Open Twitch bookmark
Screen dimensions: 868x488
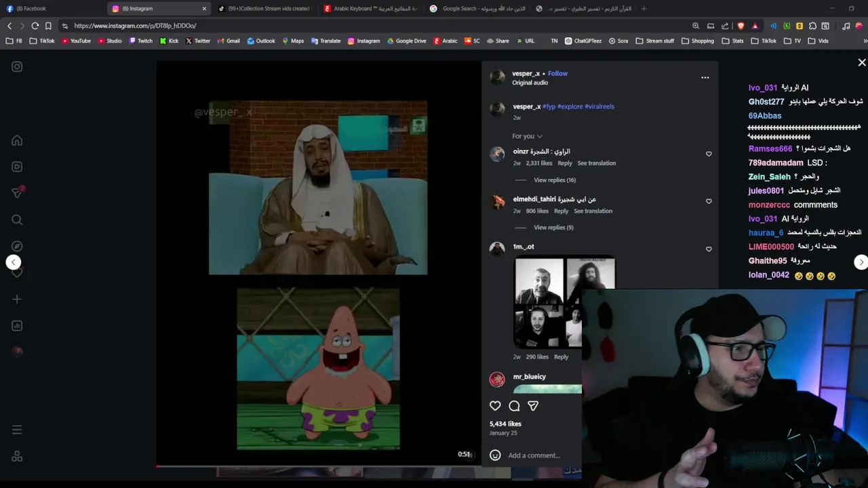point(140,41)
